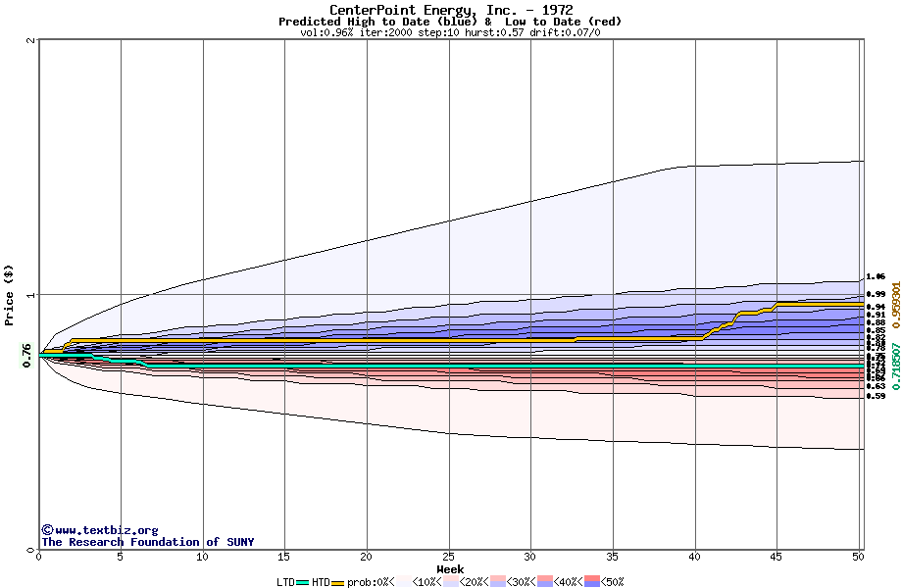Click the week "25" tick on the x-axis

[449, 557]
